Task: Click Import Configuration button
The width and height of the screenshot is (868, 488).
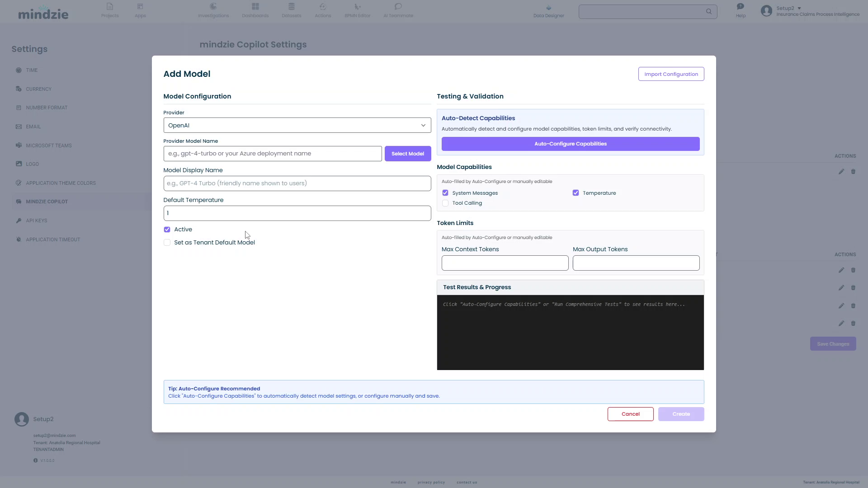Action: (x=671, y=74)
